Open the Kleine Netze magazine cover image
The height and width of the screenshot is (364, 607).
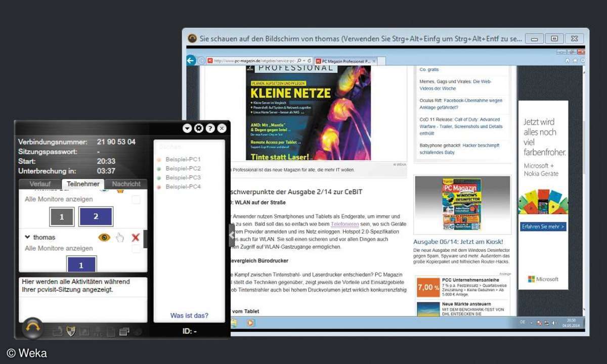(308, 113)
